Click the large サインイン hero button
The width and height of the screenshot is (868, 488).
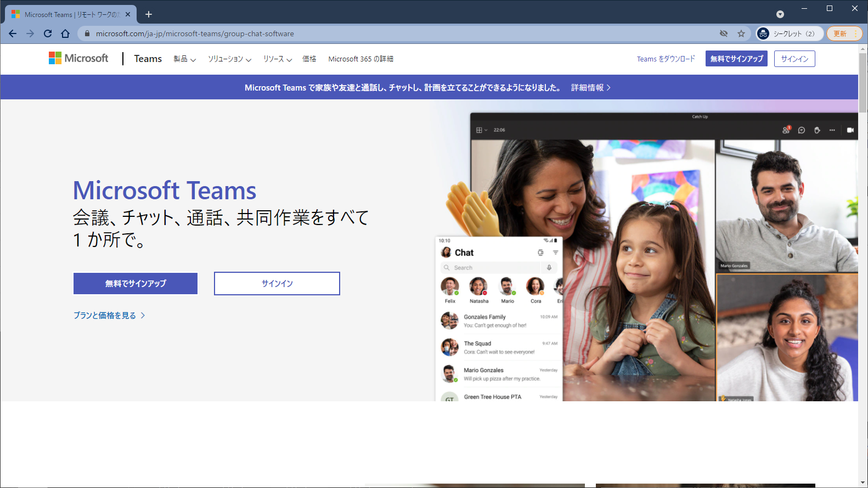coord(277,283)
